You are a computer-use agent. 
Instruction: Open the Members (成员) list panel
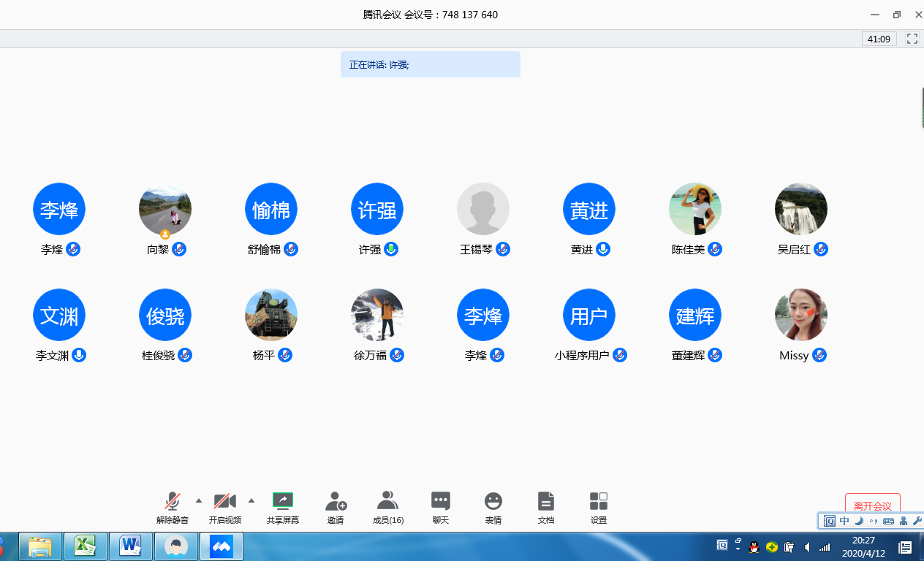point(387,507)
